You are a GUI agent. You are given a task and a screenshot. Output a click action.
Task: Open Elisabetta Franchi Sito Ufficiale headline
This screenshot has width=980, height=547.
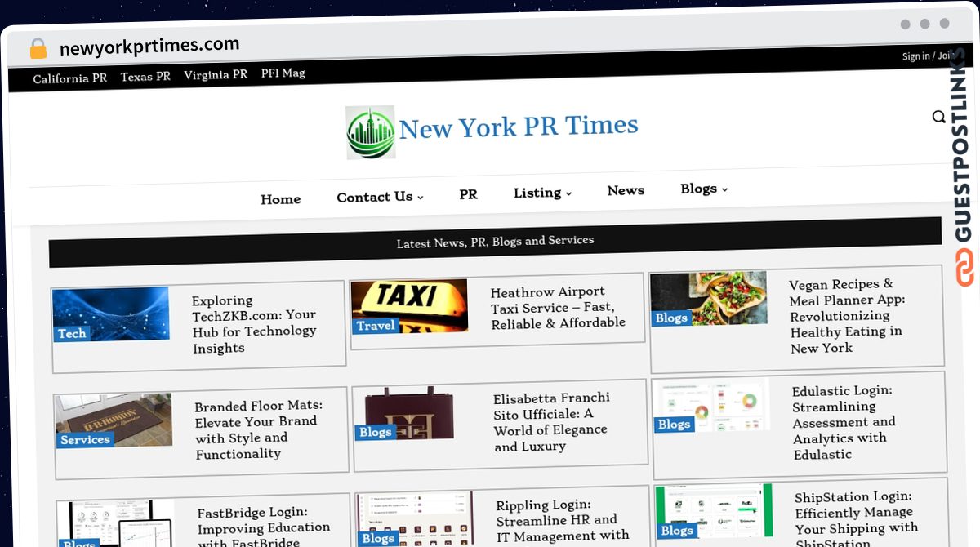click(x=552, y=421)
